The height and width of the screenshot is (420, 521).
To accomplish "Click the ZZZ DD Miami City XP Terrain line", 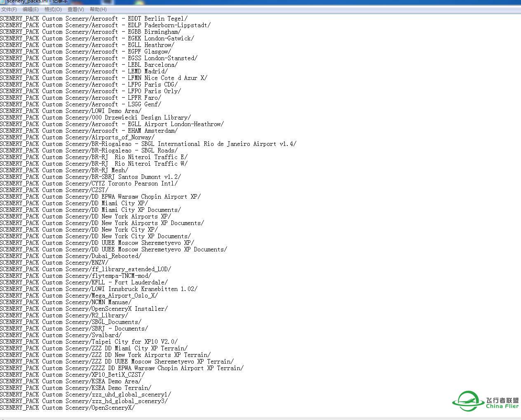I will (x=94, y=348).
